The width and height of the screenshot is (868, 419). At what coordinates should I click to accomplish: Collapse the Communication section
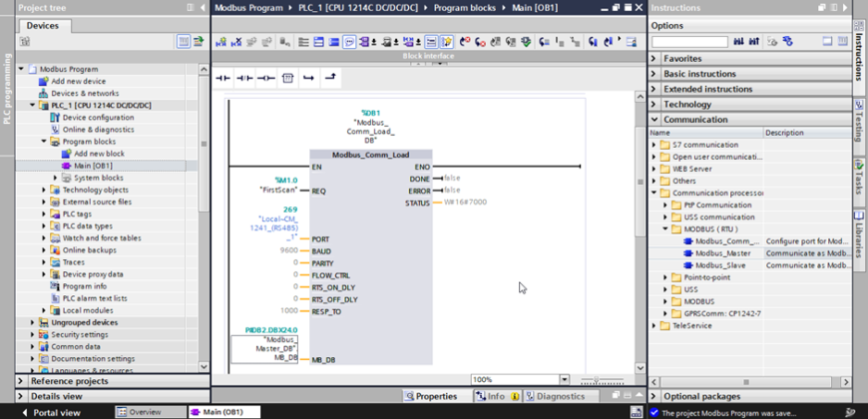pos(654,119)
